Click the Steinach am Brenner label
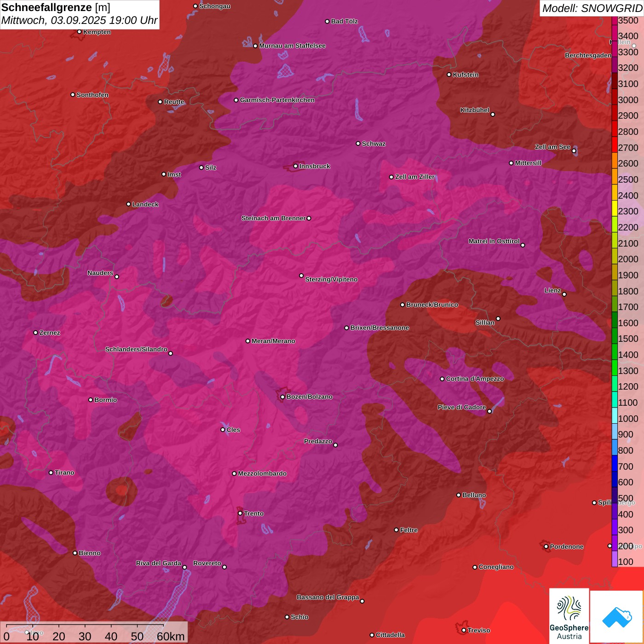The height and width of the screenshot is (644, 644). 273,218
